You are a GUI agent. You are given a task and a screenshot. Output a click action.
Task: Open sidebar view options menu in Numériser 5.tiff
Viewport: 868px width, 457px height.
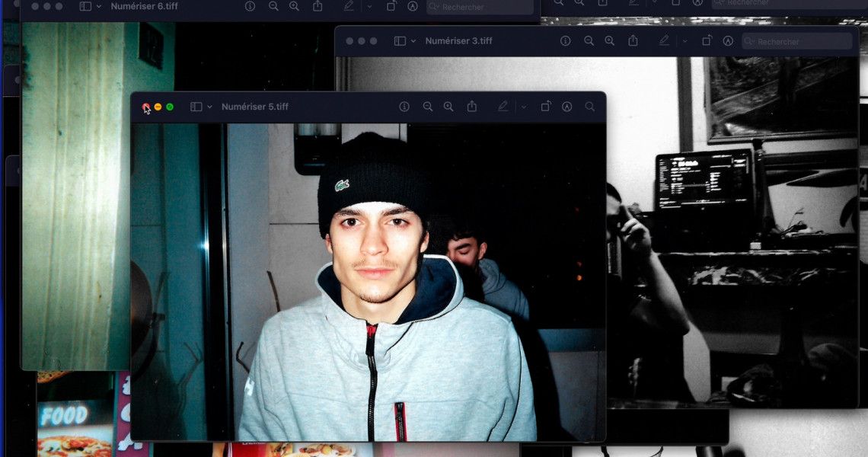coord(209,107)
